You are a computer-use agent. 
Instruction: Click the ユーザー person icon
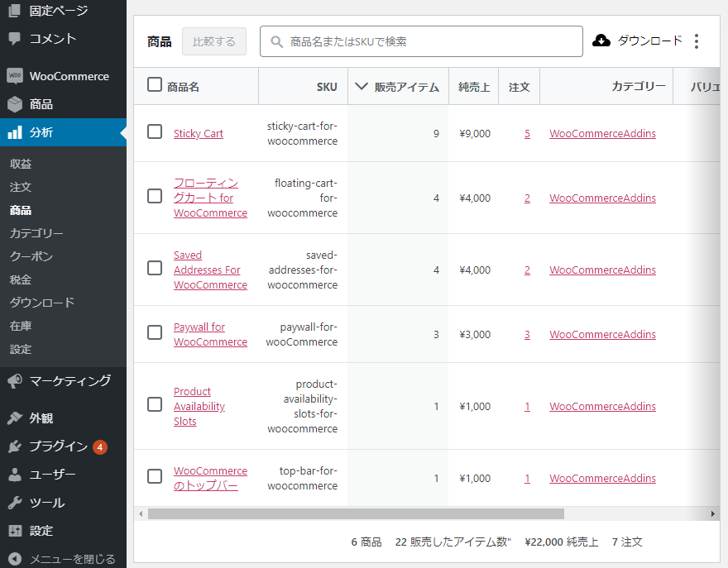[15, 475]
